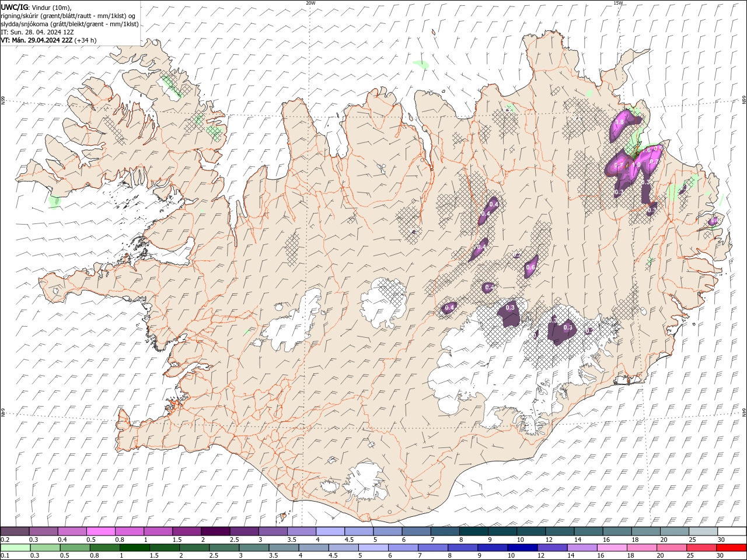747x560 pixels.
Task: Click the 'Vindur (10m),' header text
Action: click(52, 7)
